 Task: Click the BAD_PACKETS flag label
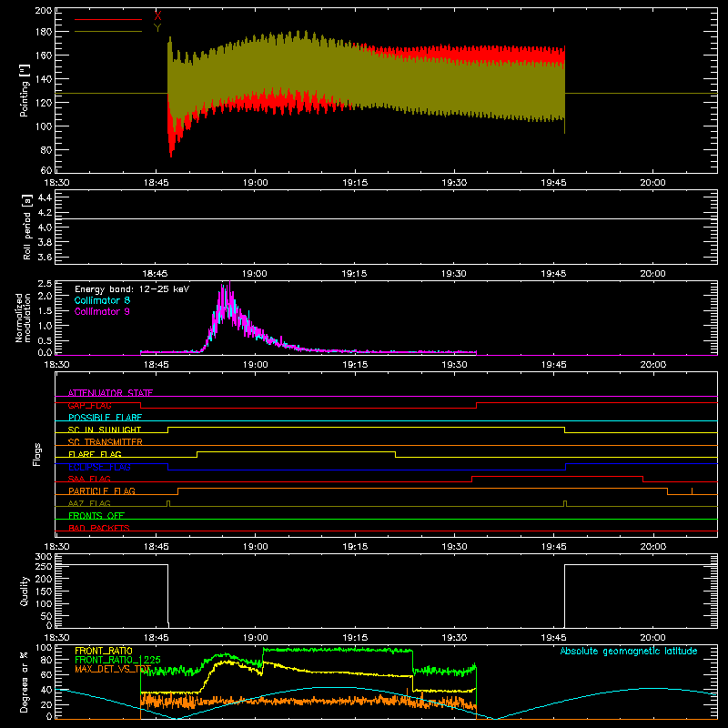pos(99,528)
